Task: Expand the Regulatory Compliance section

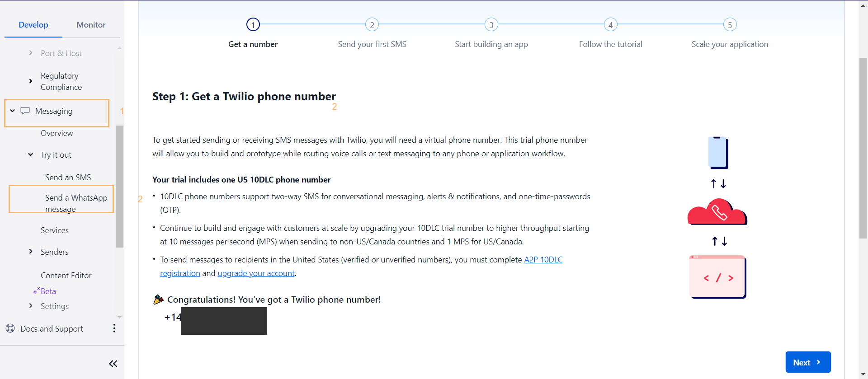Action: (31, 81)
